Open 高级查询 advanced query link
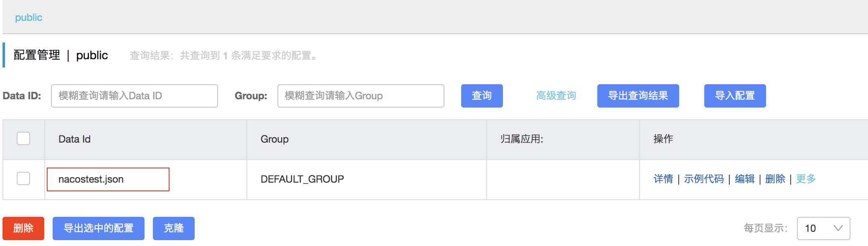The height and width of the screenshot is (246, 868). [556, 96]
